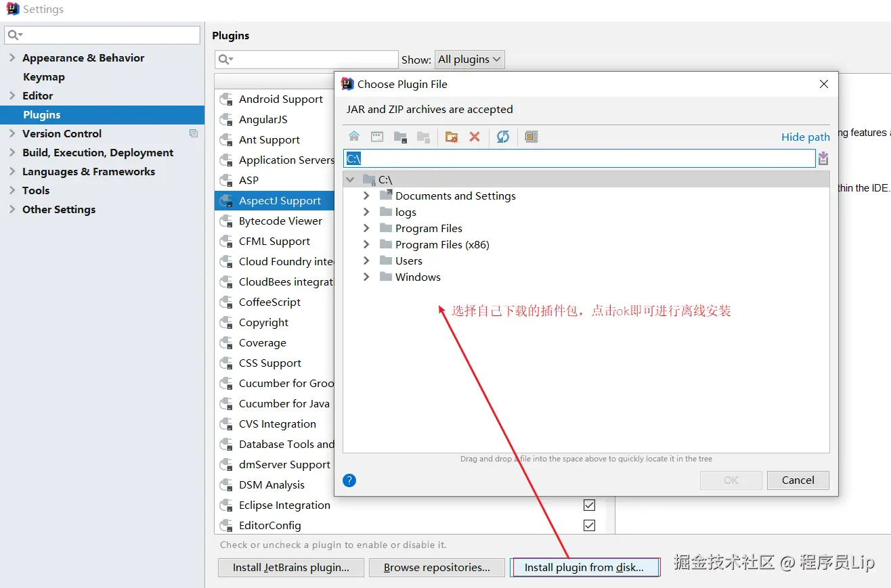
Task: Refresh the file tree
Action: click(503, 137)
